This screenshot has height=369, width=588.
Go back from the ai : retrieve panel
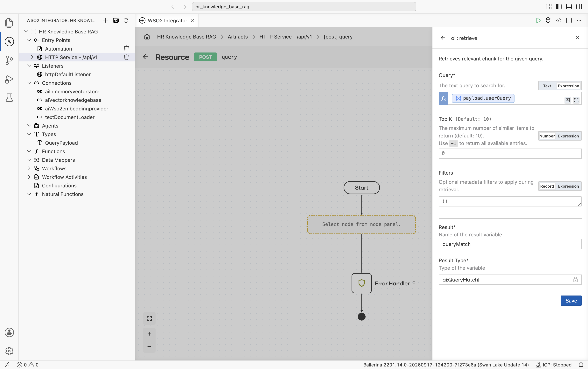pyautogui.click(x=443, y=38)
